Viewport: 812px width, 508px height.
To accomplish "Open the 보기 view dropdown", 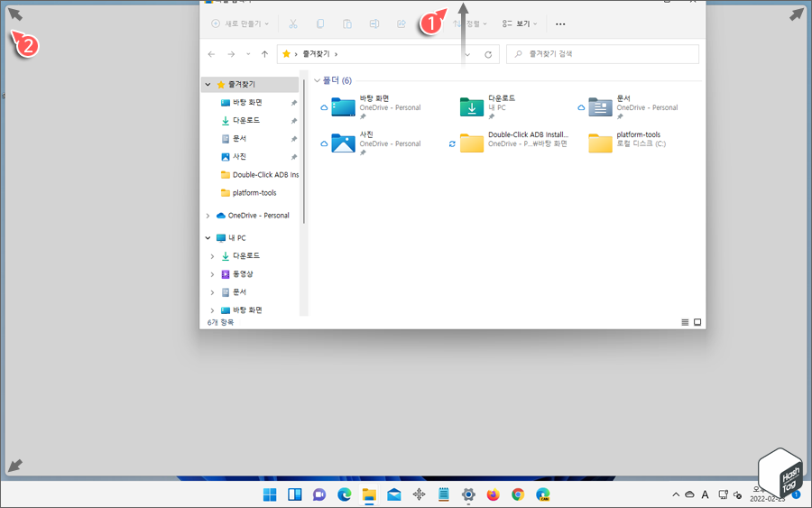I will point(520,23).
